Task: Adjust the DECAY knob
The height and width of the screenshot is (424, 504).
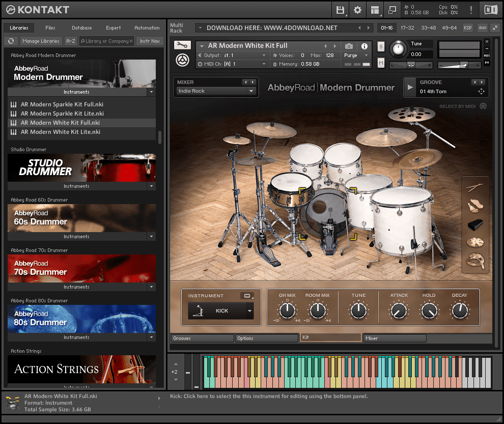Action: (x=460, y=310)
